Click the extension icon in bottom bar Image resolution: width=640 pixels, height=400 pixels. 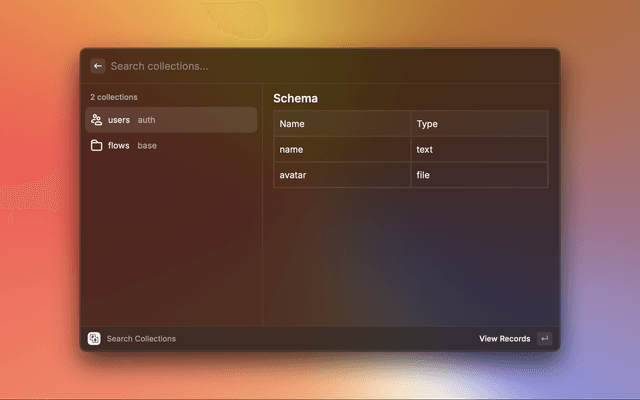tap(94, 339)
